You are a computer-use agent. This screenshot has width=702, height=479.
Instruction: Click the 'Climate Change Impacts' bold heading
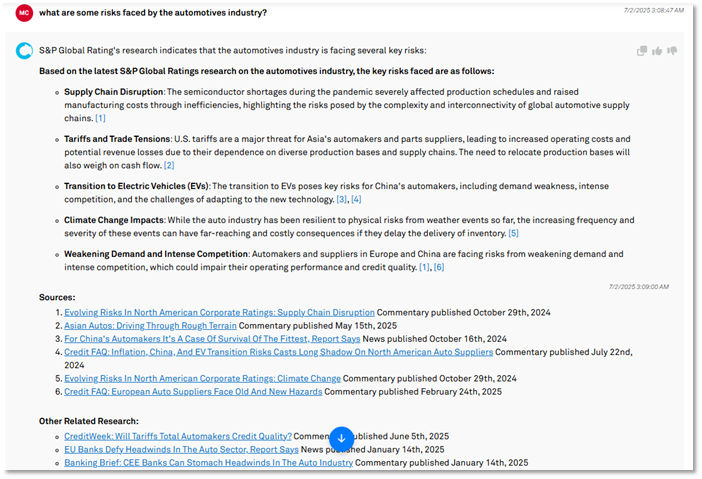(x=114, y=220)
